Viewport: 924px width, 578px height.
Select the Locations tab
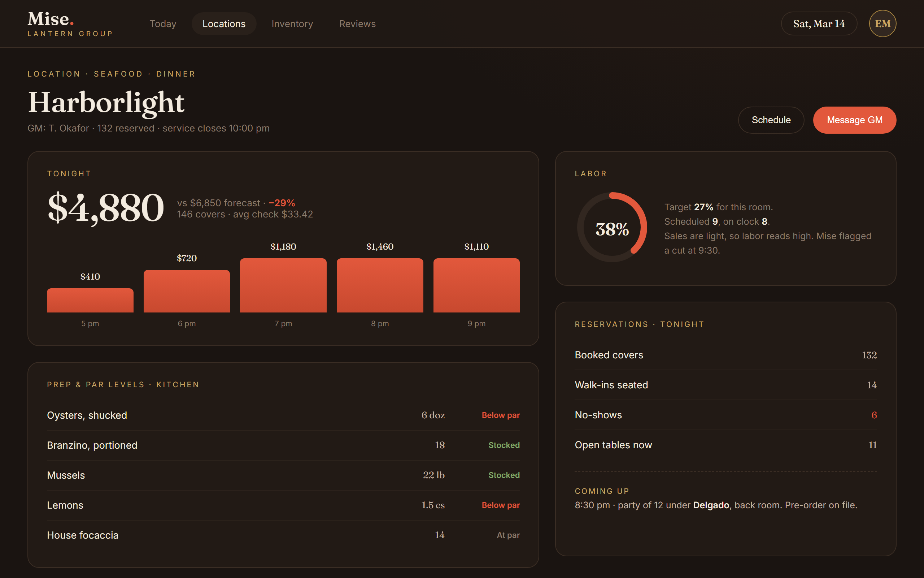point(224,24)
